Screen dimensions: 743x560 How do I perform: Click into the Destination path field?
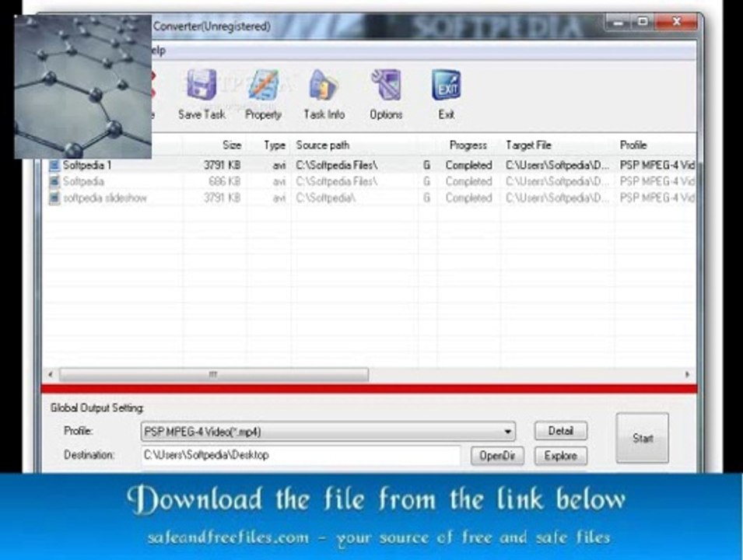(x=300, y=455)
